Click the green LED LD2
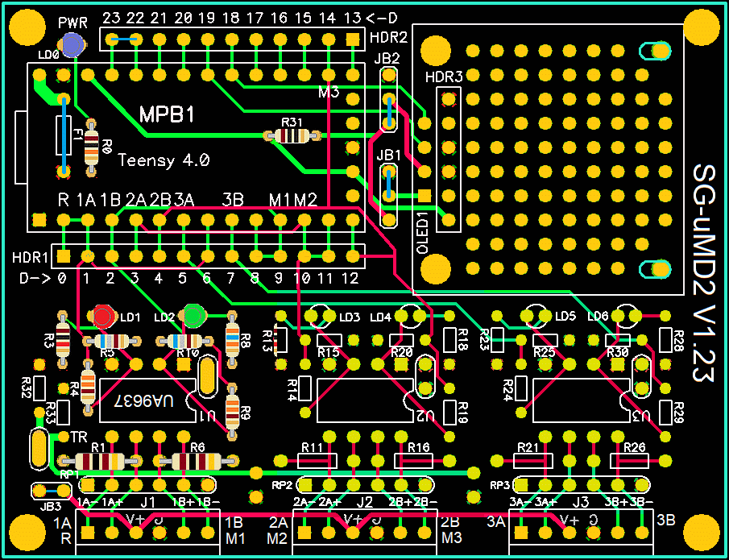Screen dimensions: 729x560 [x=193, y=315]
